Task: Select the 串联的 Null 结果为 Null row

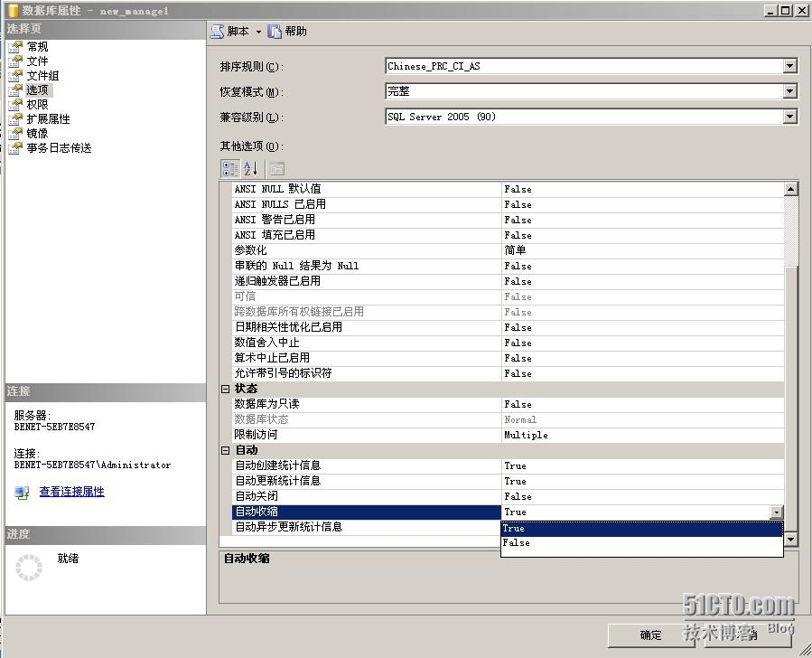Action: 508,266
